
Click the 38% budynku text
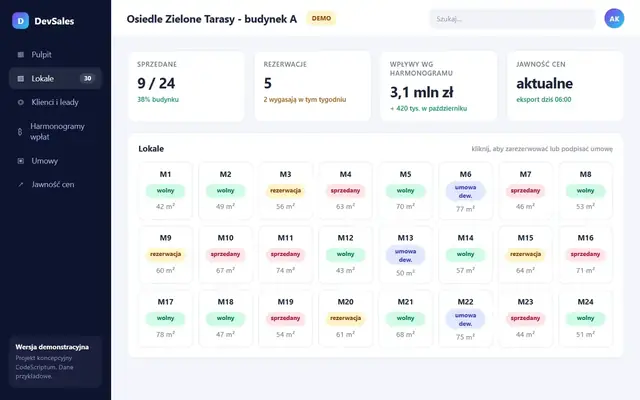tap(158, 100)
